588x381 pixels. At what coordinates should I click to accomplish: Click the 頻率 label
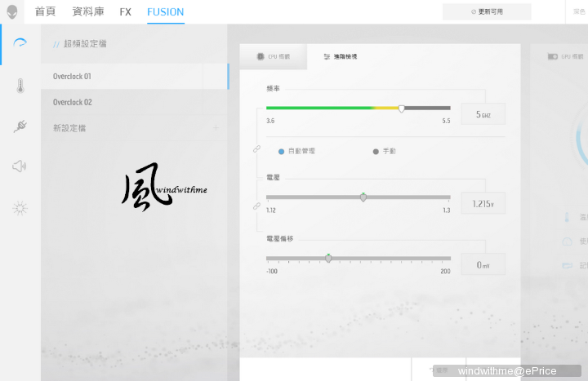pyautogui.click(x=273, y=89)
